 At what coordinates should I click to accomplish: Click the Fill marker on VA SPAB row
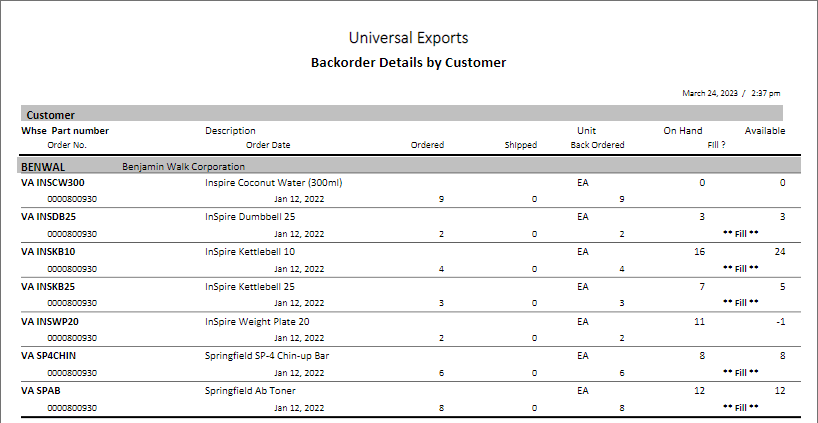coord(740,407)
